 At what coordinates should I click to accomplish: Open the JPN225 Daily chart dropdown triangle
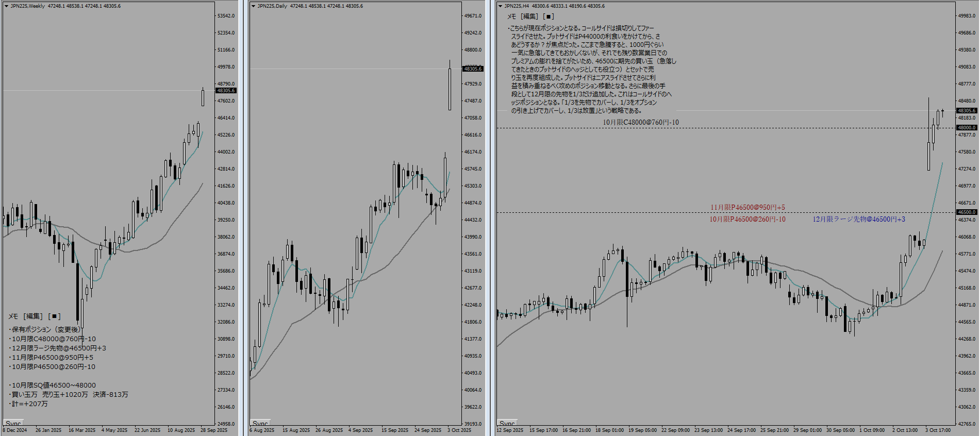click(x=253, y=6)
